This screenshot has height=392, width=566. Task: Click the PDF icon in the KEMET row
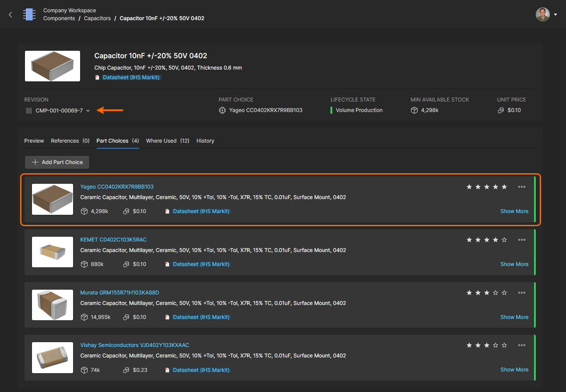(x=167, y=264)
